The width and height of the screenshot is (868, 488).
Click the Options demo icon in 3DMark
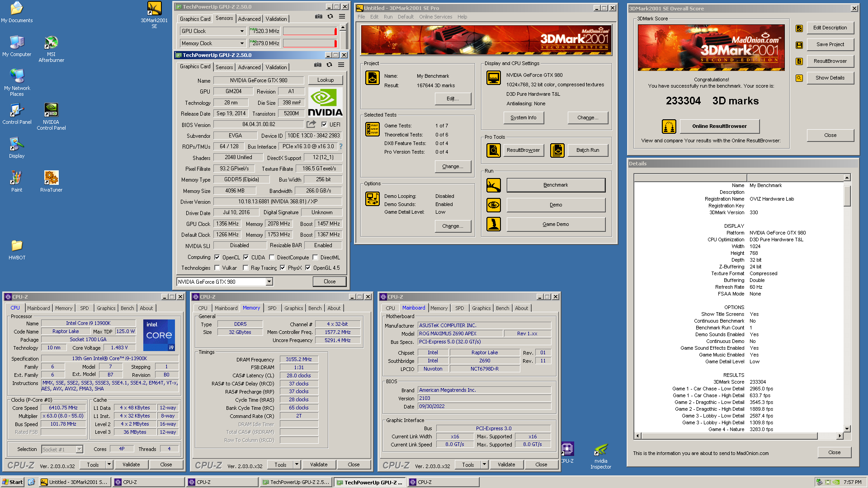pyautogui.click(x=373, y=199)
